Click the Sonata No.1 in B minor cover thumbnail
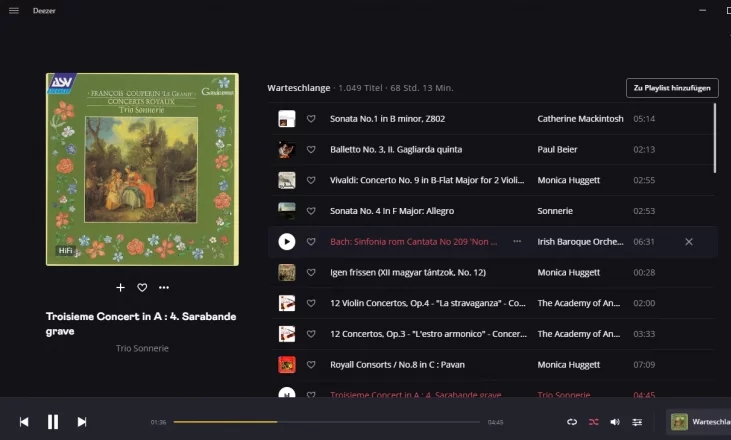Image resolution: width=731 pixels, height=440 pixels. click(287, 119)
